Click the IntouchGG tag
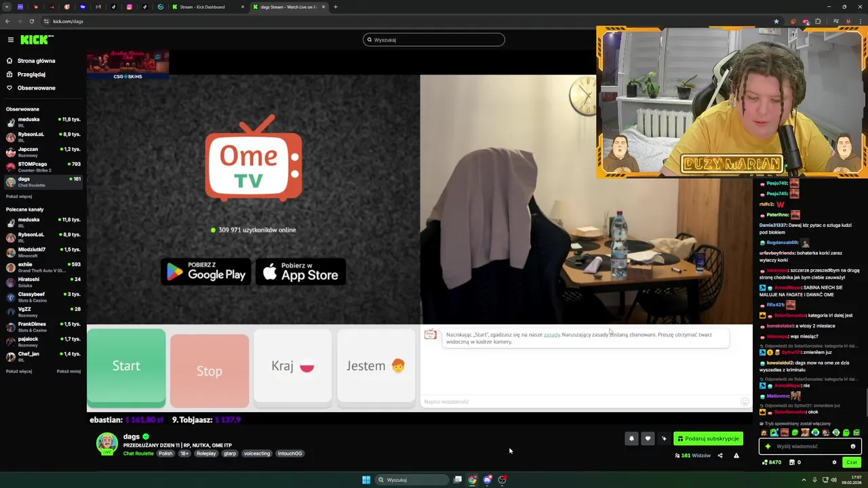Screen dimensions: 868x488 pyautogui.click(x=290, y=453)
